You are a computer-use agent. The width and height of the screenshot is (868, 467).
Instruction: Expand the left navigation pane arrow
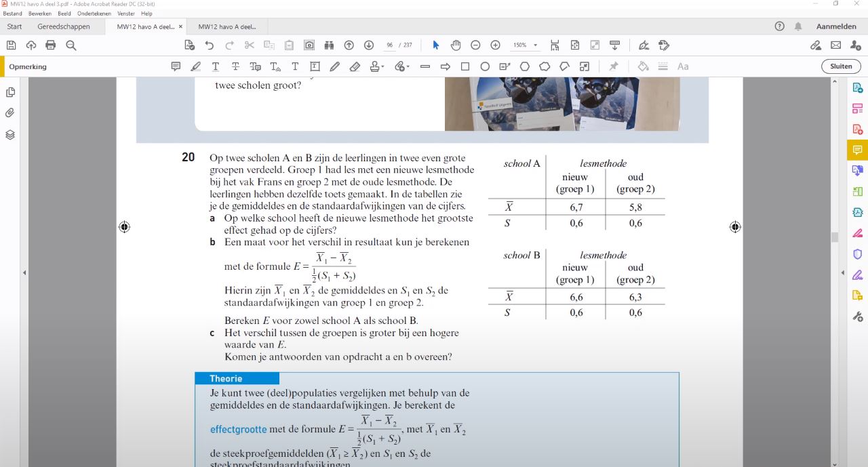click(x=24, y=272)
